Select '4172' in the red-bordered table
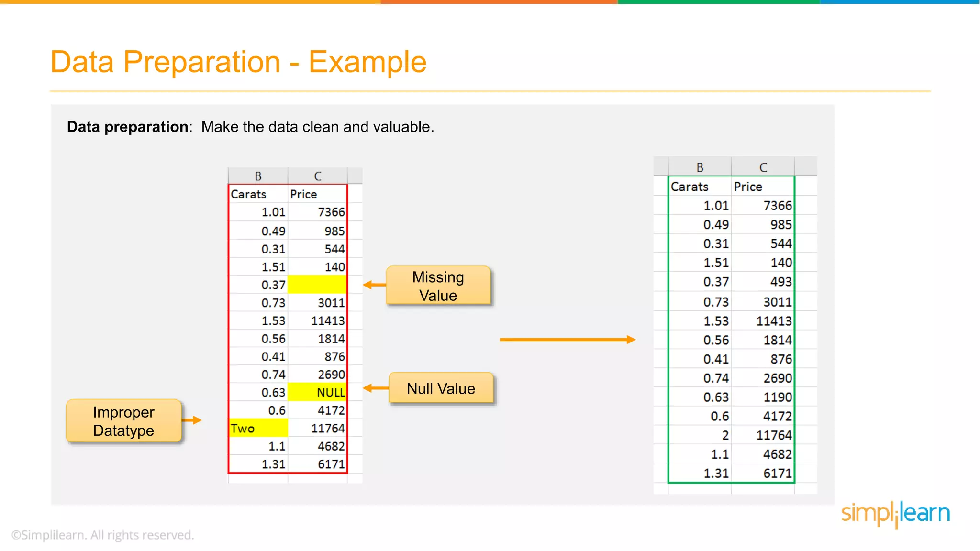Image resolution: width=980 pixels, height=551 pixels. (317, 410)
